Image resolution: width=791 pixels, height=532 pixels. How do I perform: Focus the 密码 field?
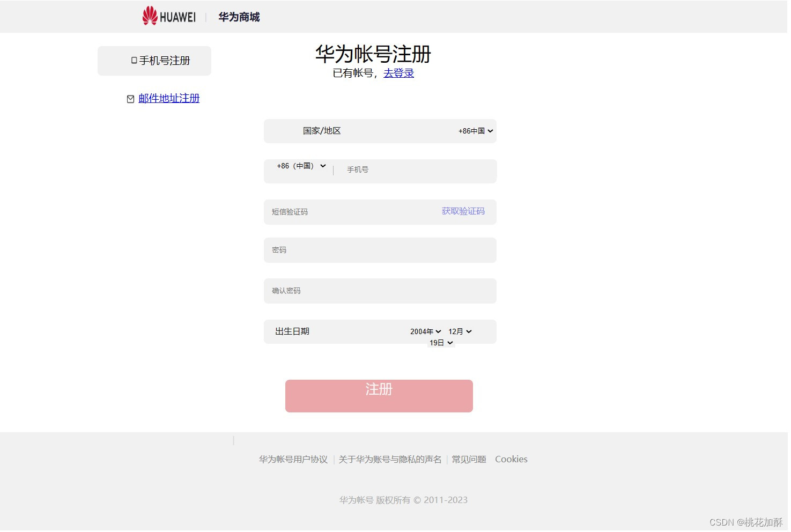point(380,250)
